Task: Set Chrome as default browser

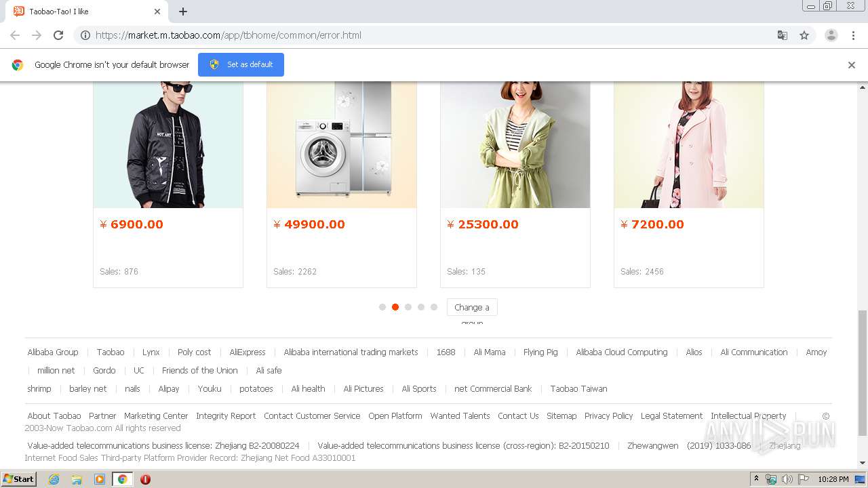Action: click(241, 64)
